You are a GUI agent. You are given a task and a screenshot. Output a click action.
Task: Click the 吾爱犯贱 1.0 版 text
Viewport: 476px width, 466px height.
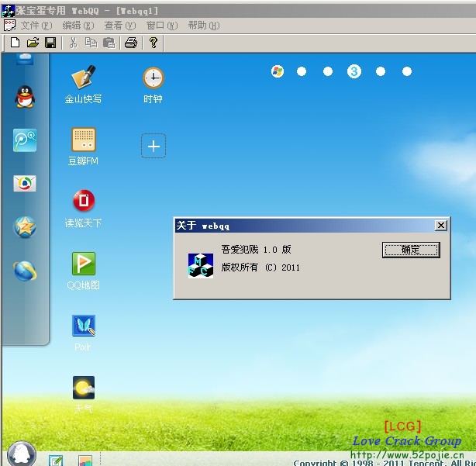(x=256, y=250)
